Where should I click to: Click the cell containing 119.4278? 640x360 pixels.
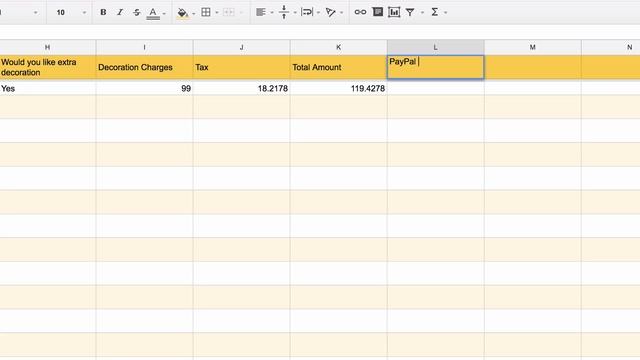(x=338, y=88)
